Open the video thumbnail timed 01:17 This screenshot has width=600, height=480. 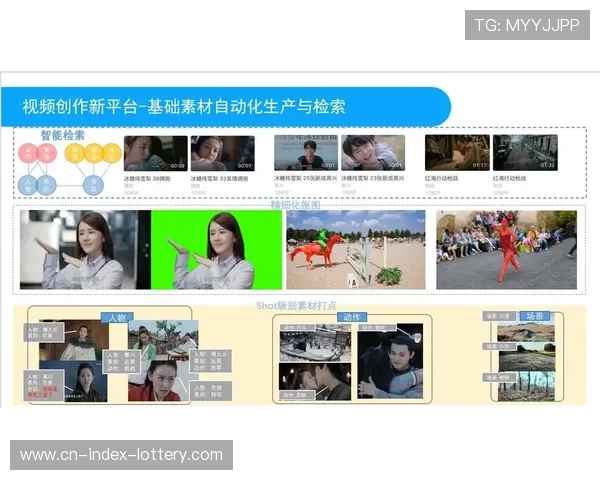457,152
